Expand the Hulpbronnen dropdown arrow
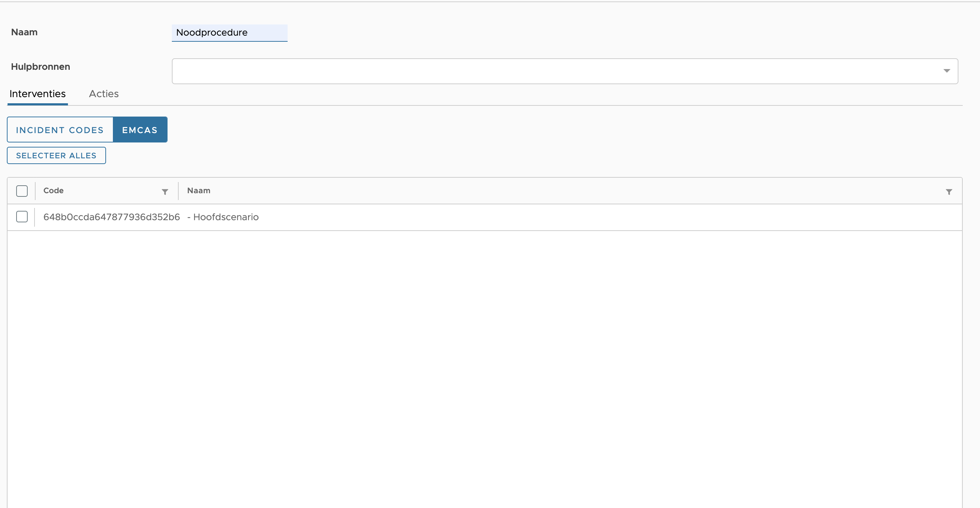Image resolution: width=980 pixels, height=508 pixels. pos(947,71)
